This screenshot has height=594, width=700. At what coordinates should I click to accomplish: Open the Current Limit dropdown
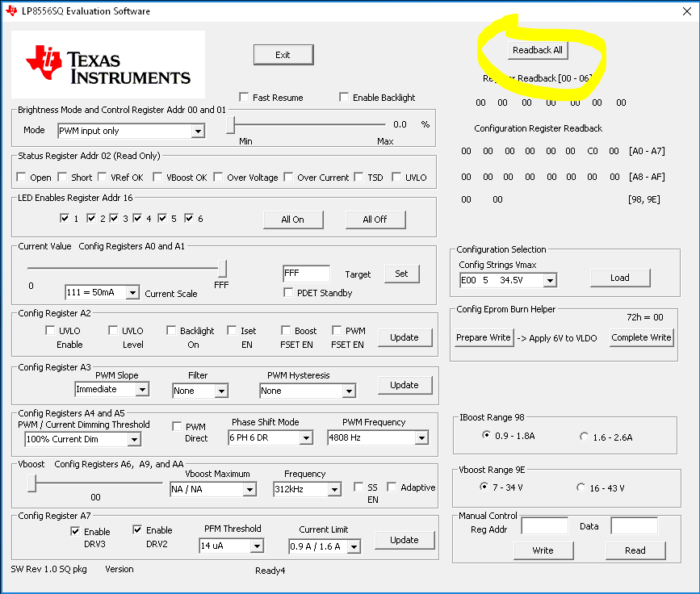pyautogui.click(x=325, y=546)
